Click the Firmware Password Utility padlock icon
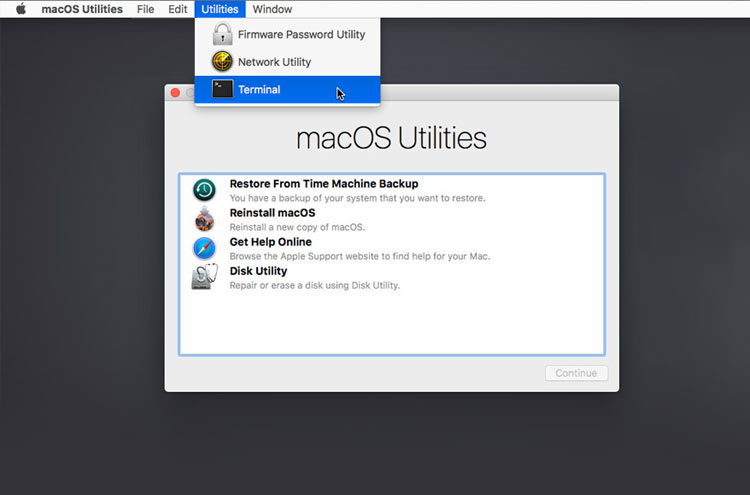Image resolution: width=750 pixels, height=495 pixels. click(222, 34)
